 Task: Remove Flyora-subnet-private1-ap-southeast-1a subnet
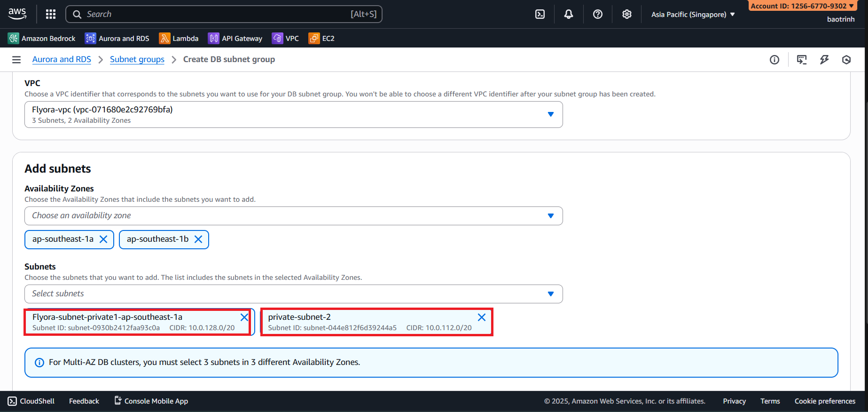coord(244,317)
